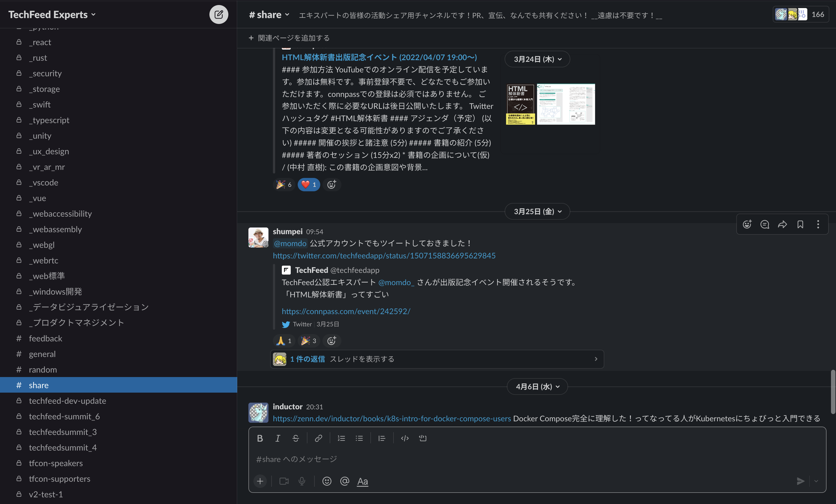
Task: Apply strikethrough formatting
Action: pos(295,438)
